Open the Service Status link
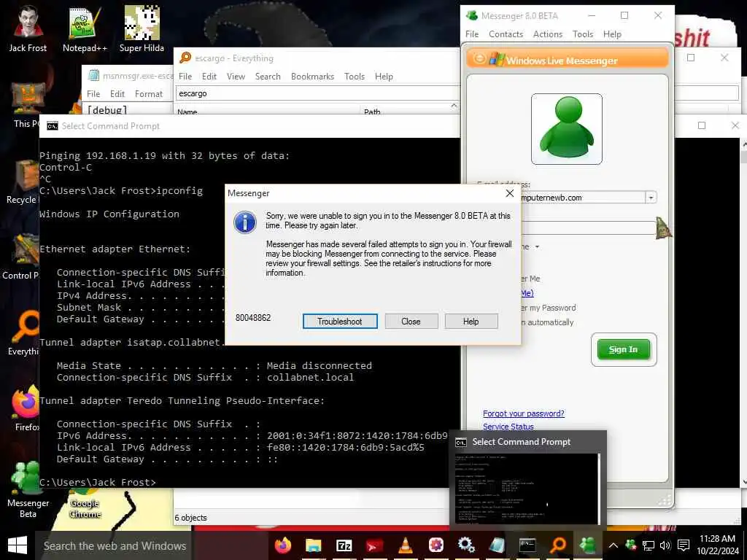Screen dimensions: 747x560 508,426
